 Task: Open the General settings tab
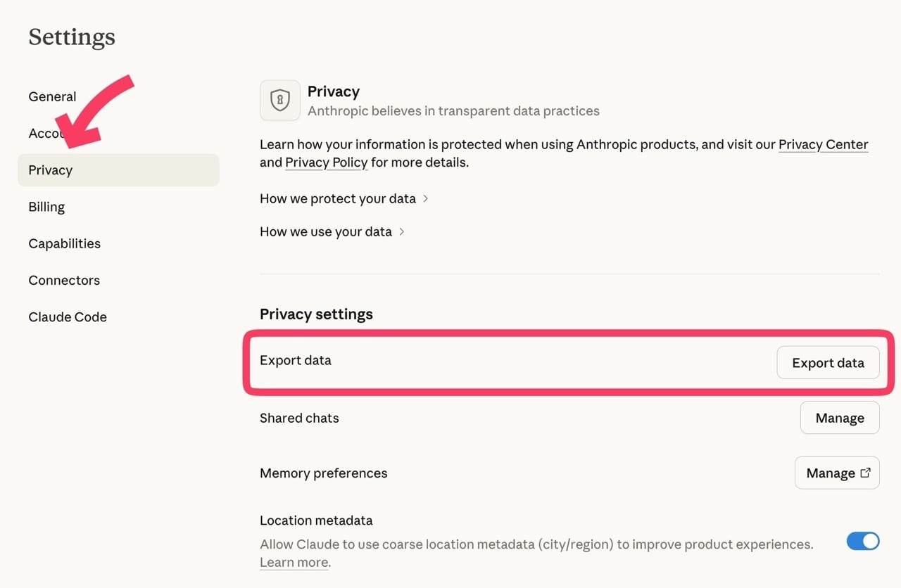[52, 96]
